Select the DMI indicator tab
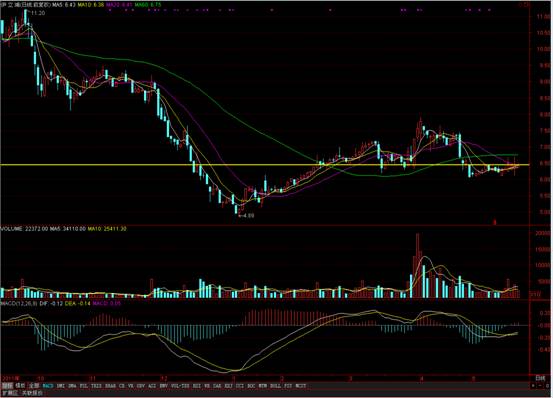Viewport: 553px width, 398px height. tap(61, 386)
